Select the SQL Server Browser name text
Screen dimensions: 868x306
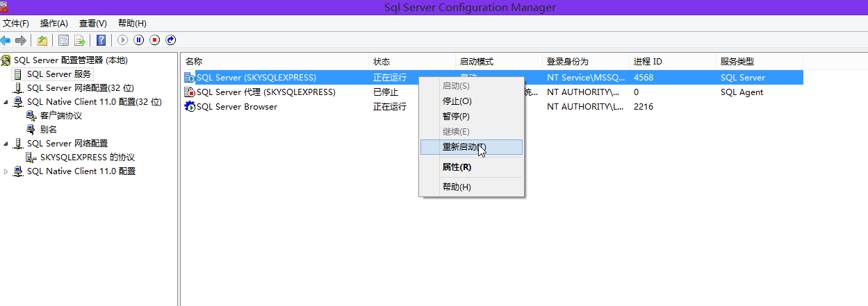tap(237, 107)
